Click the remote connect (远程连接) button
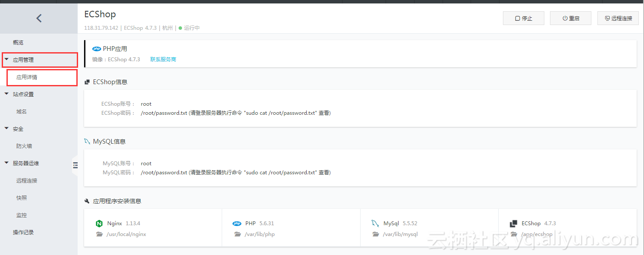The image size is (644, 255). (618, 18)
